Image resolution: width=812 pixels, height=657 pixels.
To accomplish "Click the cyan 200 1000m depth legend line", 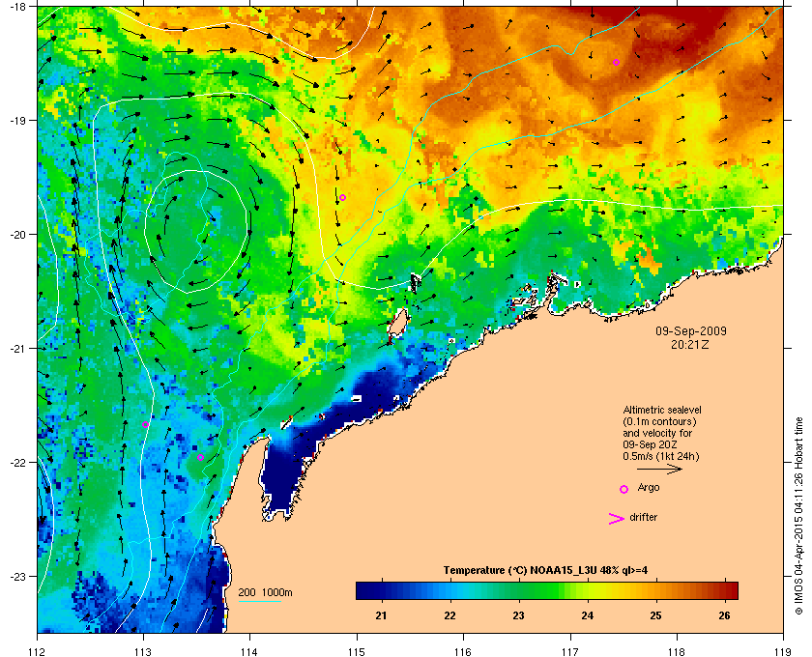I will [259, 602].
